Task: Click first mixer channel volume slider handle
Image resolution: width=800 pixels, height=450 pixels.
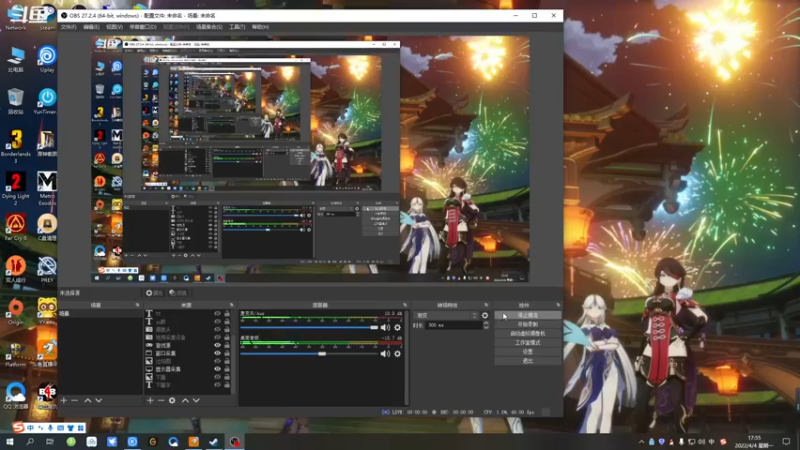Action: (374, 328)
